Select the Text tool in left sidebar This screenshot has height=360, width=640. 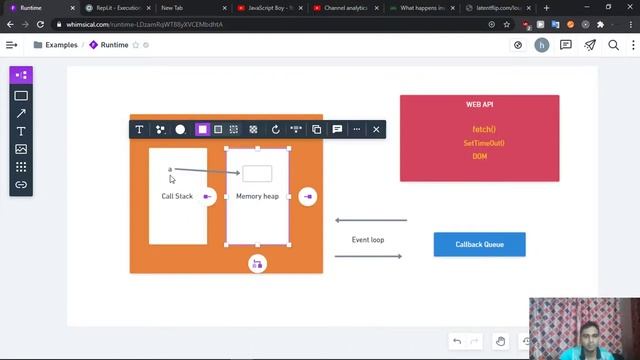(21, 131)
